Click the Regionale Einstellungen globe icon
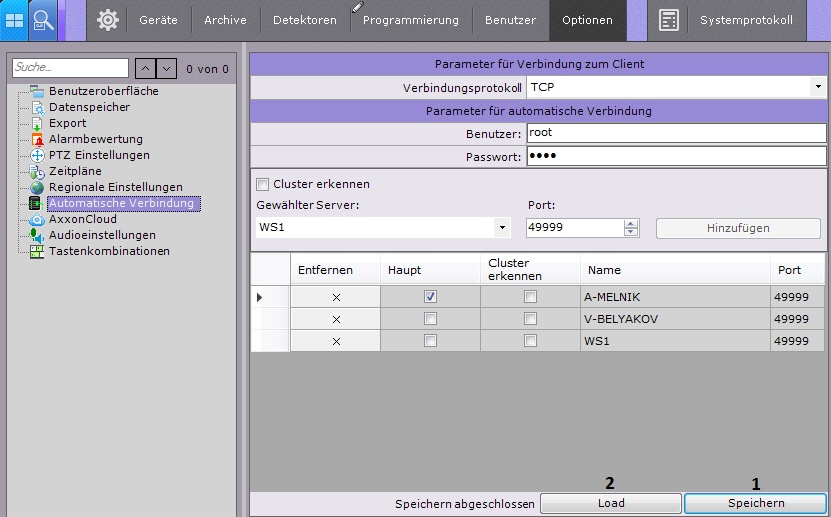The height and width of the screenshot is (517, 831). (37, 187)
